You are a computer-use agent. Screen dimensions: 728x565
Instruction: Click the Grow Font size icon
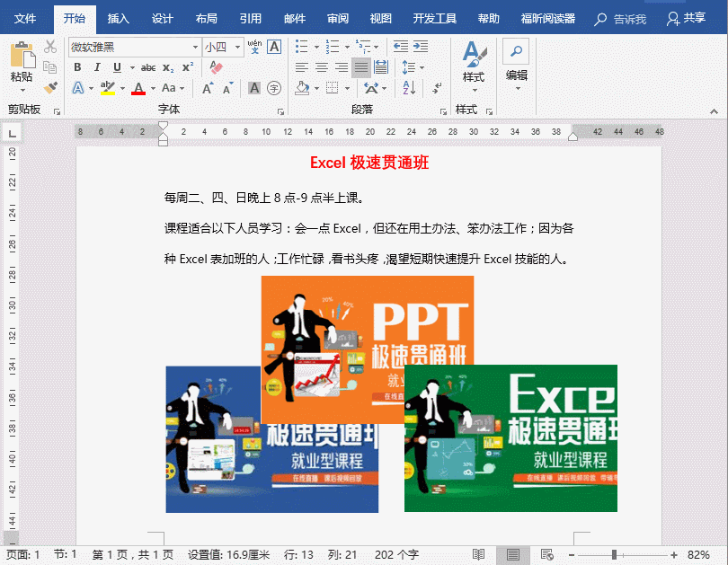tap(208, 88)
